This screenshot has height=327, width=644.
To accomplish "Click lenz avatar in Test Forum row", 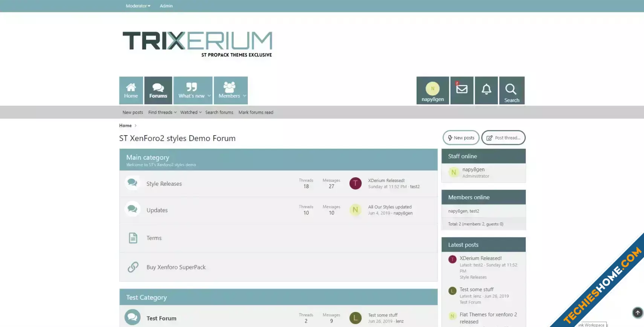I will [356, 318].
